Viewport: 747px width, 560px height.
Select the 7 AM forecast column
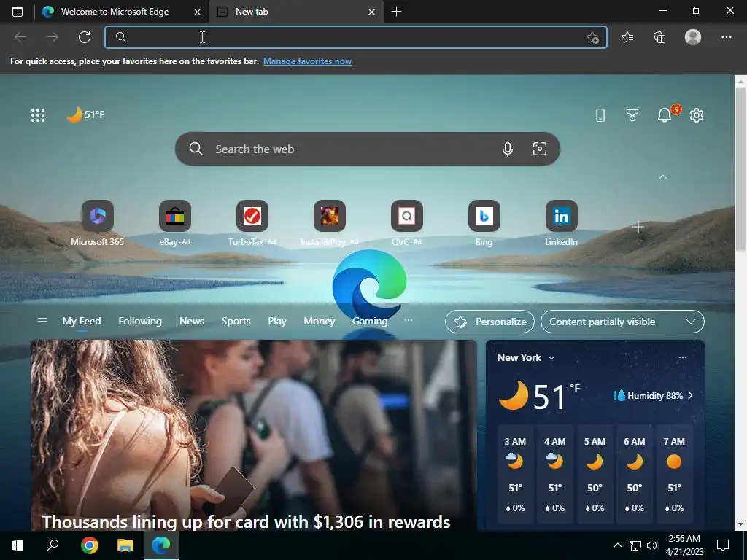pos(673,475)
